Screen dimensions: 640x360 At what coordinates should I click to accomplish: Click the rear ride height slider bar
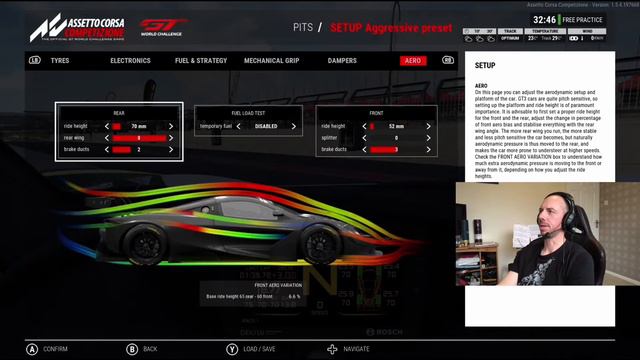tap(139, 127)
